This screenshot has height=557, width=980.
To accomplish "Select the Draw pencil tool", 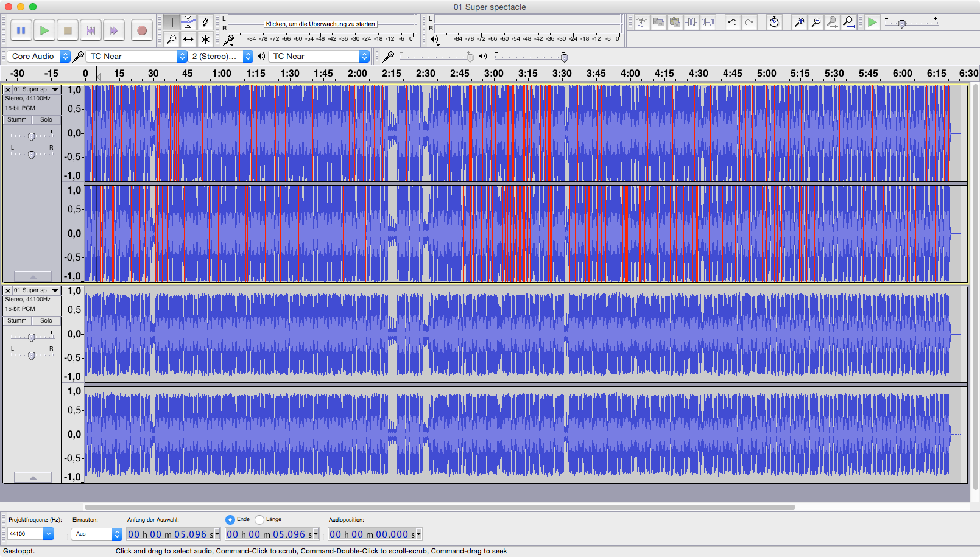I will 205,23.
